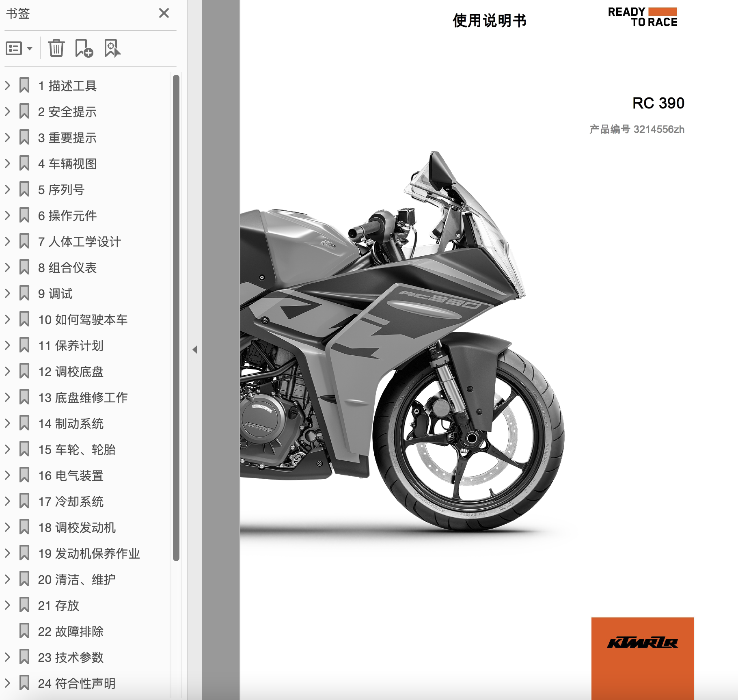Click bookmark icon beside 8 组合仪表
738x700 pixels.
pos(24,267)
